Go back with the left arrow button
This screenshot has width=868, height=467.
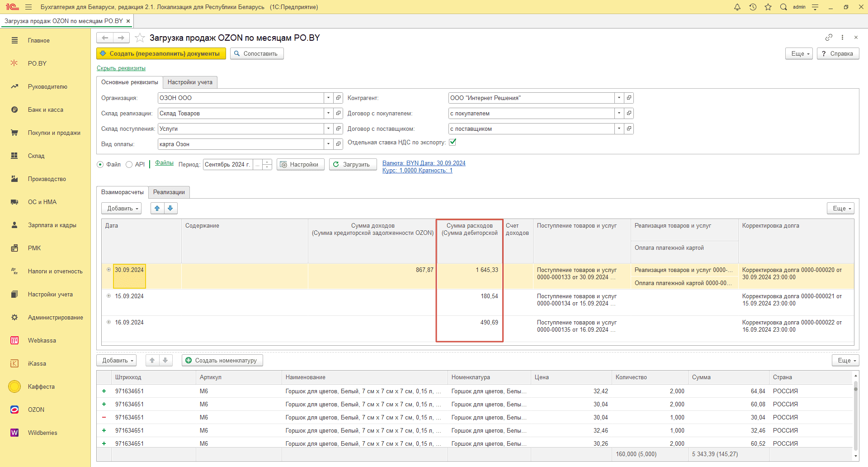coord(105,38)
